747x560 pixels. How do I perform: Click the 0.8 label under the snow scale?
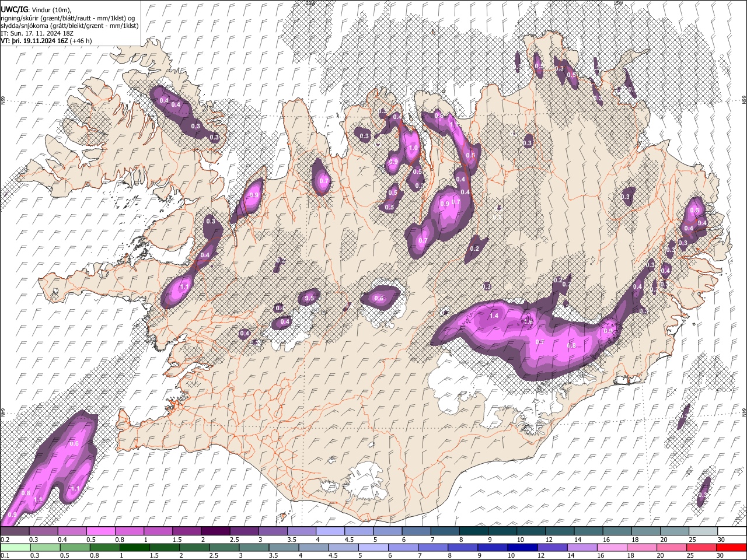click(120, 540)
